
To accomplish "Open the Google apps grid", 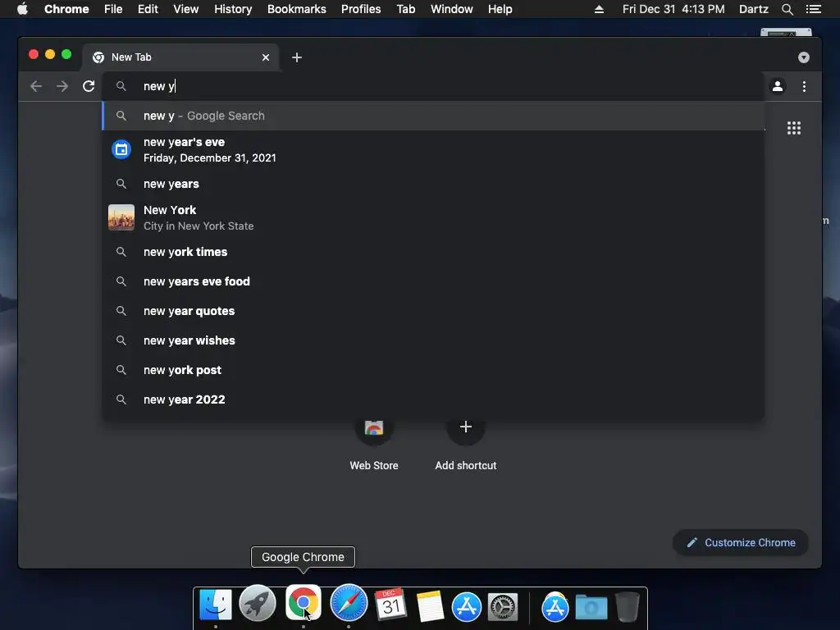I will (x=794, y=128).
